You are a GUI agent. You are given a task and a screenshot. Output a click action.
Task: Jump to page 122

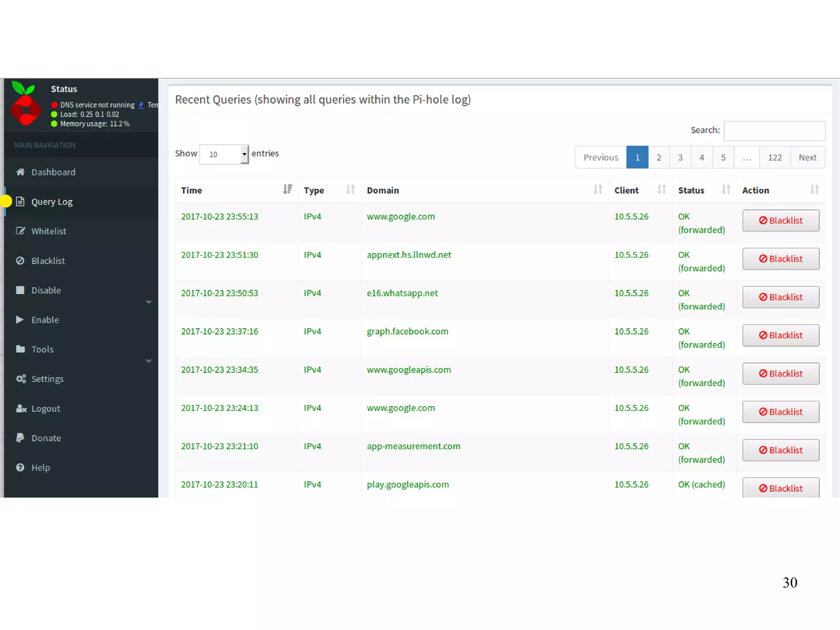774,157
